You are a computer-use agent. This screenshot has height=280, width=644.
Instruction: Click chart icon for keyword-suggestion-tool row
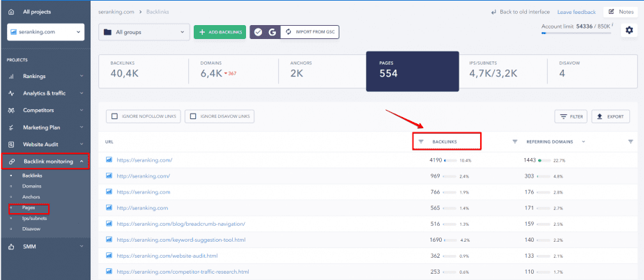click(109, 240)
